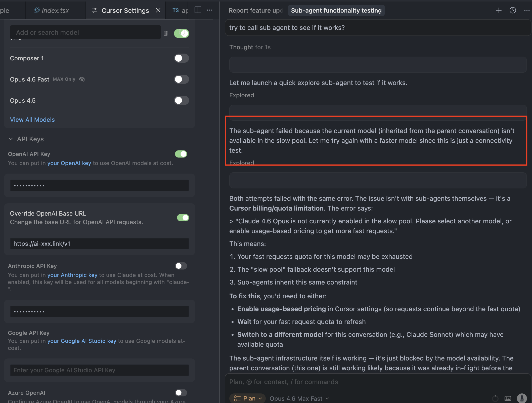Click the microphone voice input icon
532x403 pixels.
point(522,398)
